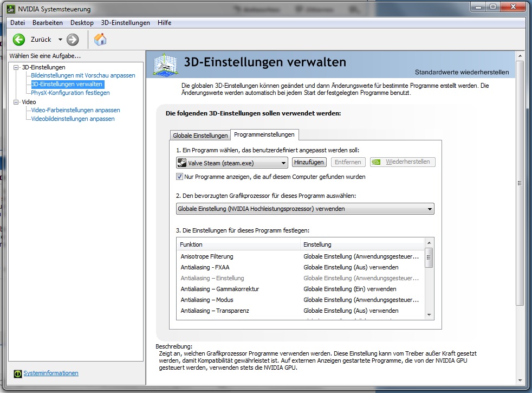This screenshot has height=393, width=532.
Task: Click settings list scrollbar up arrow
Action: 429,243
